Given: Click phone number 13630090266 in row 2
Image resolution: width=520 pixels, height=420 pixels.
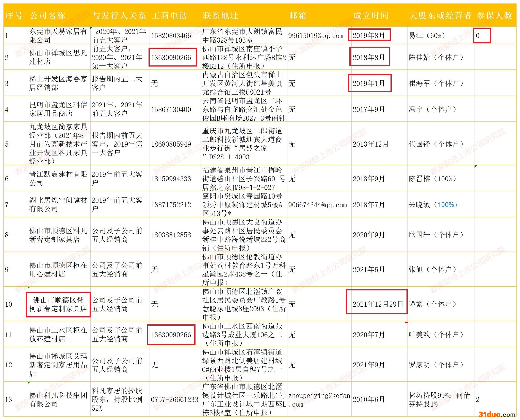Looking at the screenshot, I should [171, 58].
